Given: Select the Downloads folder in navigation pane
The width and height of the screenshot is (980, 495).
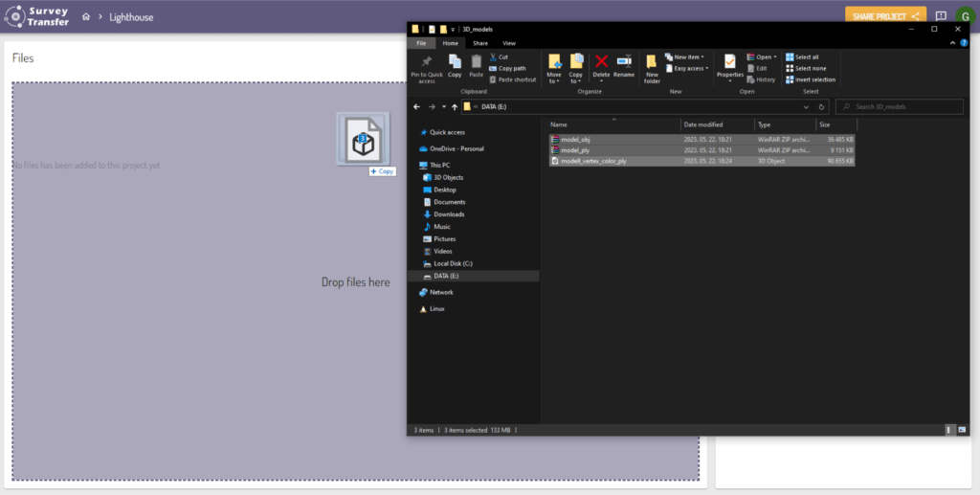Looking at the screenshot, I should [x=448, y=214].
